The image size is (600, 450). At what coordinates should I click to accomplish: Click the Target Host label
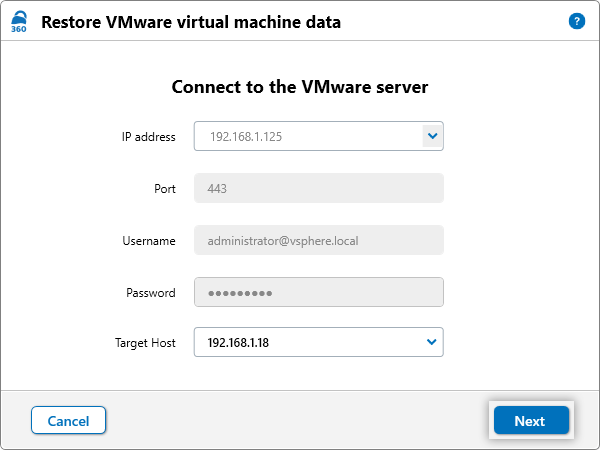point(145,342)
